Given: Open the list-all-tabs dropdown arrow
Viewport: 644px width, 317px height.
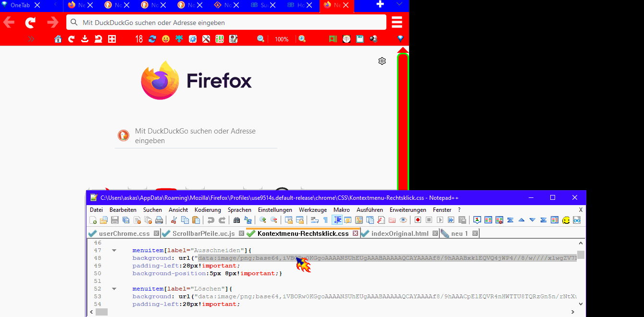Looking at the screenshot, I should point(399,4).
